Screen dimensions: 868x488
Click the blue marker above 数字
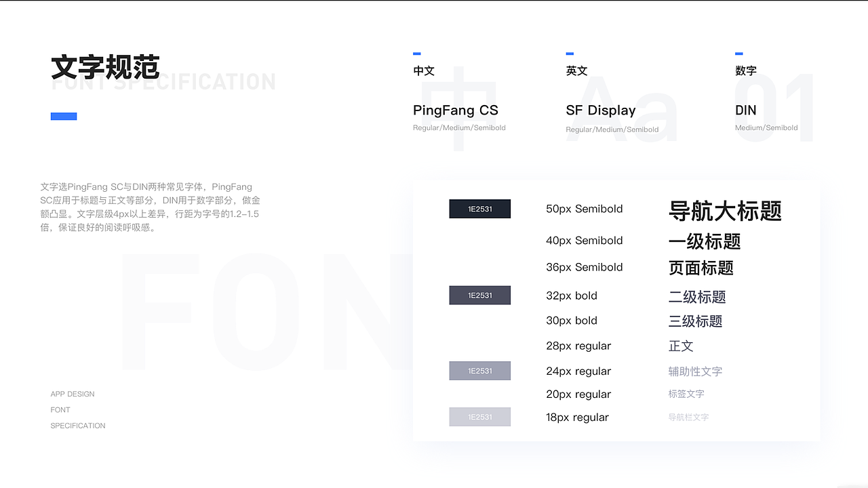[x=738, y=54]
